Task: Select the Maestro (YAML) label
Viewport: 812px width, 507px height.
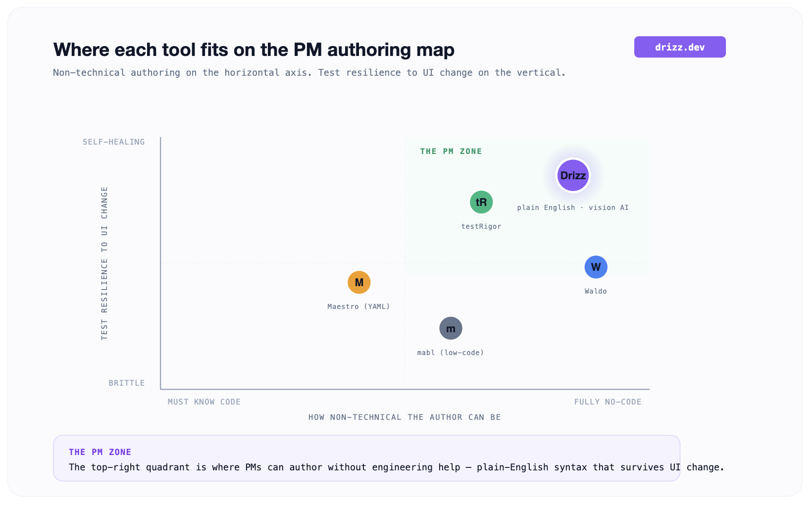Action: click(x=359, y=306)
